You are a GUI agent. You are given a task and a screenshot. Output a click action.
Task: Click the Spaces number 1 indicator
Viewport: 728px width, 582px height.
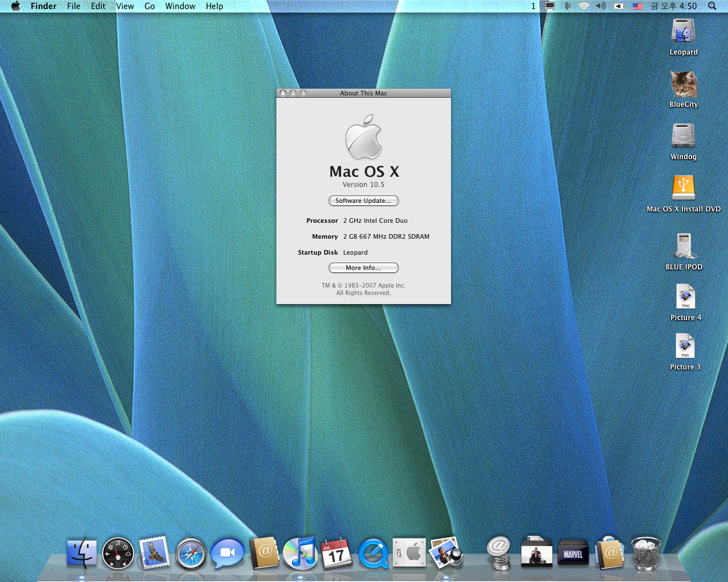click(533, 6)
